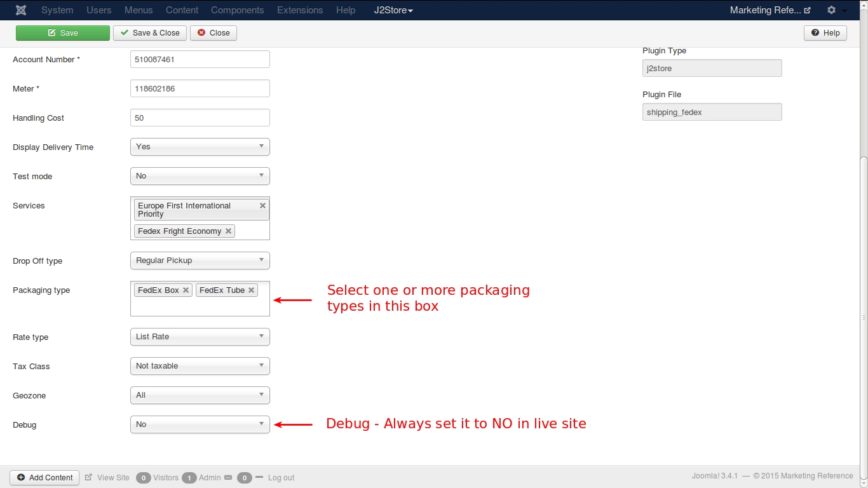Open the Components menu
Image resolution: width=868 pixels, height=488 pixels.
[x=237, y=10]
